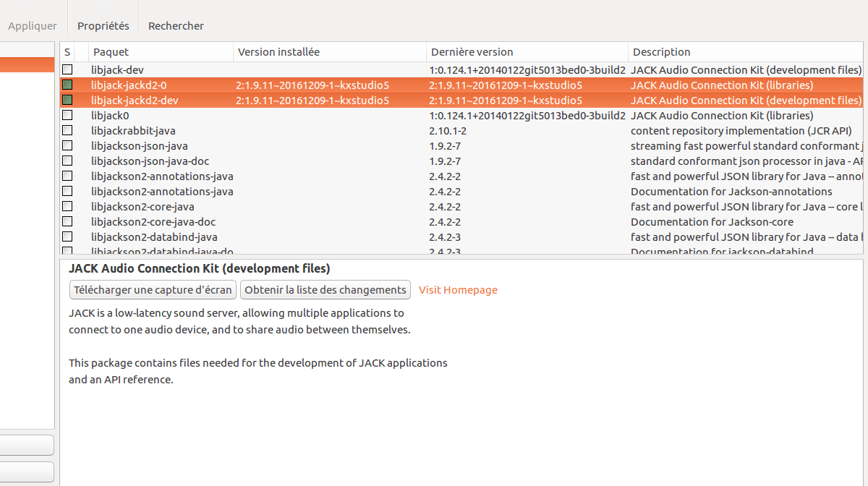Select the libjackson-json-java status checkbox
This screenshot has width=868, height=486.
click(67, 146)
